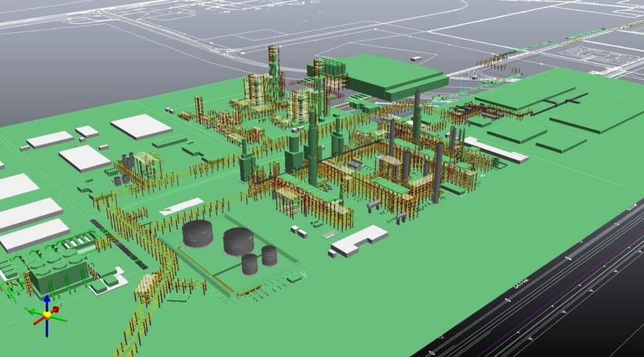The width and height of the screenshot is (644, 357).
Task: Pick the tall green column in plant center
Action: pyautogui.click(x=313, y=148)
